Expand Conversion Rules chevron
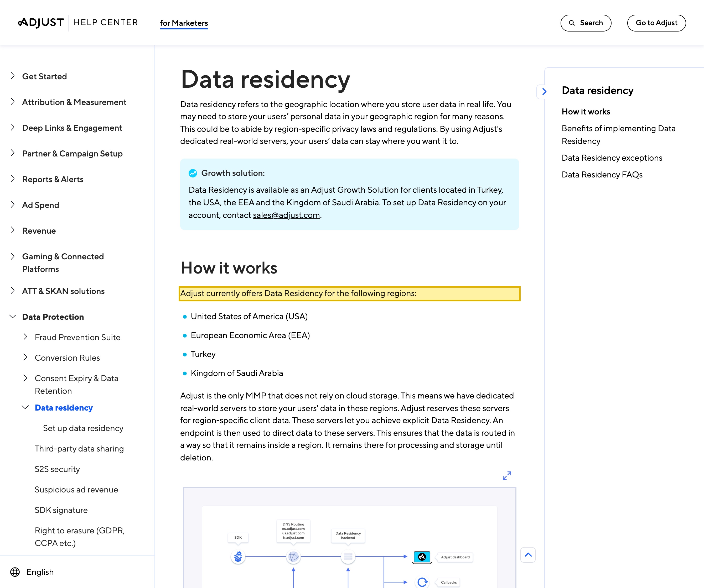The height and width of the screenshot is (588, 704). click(25, 357)
